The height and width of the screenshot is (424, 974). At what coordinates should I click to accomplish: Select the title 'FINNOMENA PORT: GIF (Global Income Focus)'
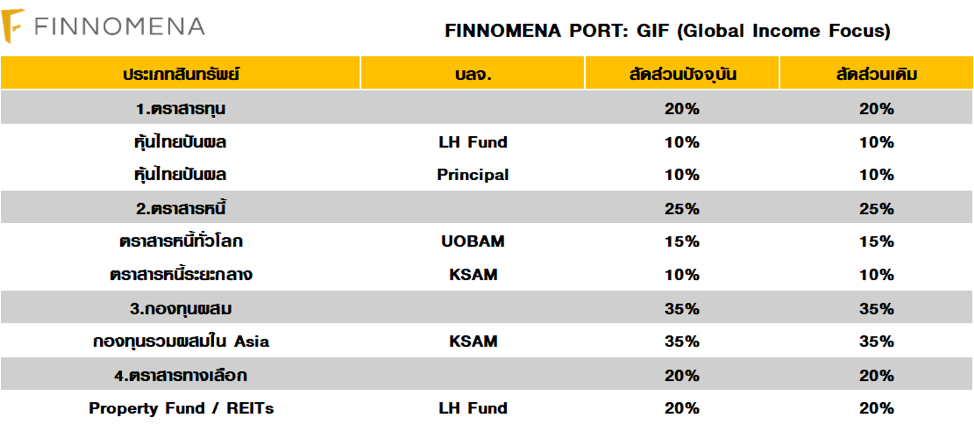[667, 30]
